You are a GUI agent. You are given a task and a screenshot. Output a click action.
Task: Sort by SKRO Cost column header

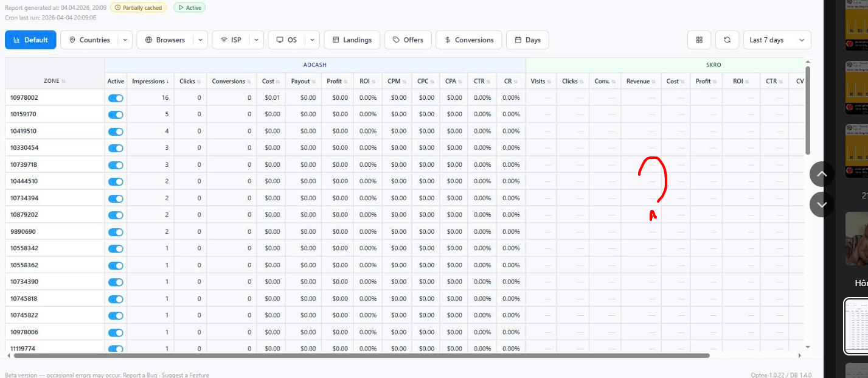click(x=675, y=81)
